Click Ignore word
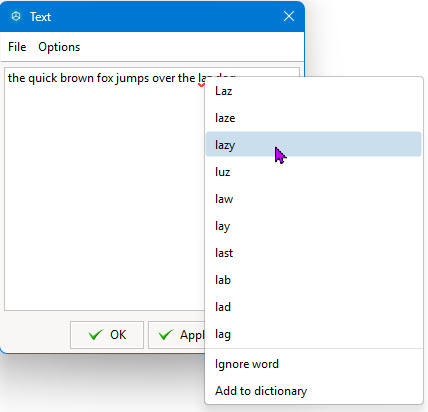Image resolution: width=428 pixels, height=412 pixels. 313,364
